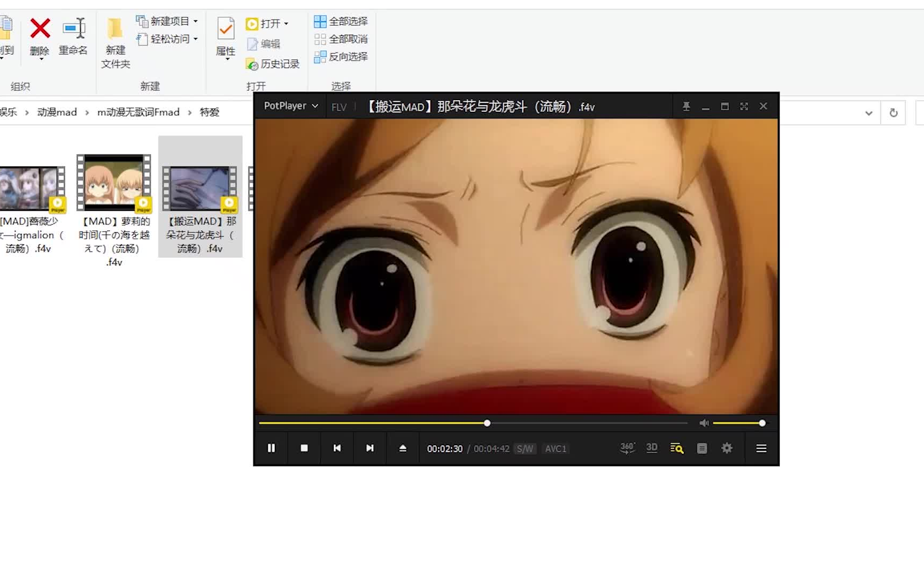
Task: Open the 新建项目 dropdown
Action: click(x=167, y=21)
